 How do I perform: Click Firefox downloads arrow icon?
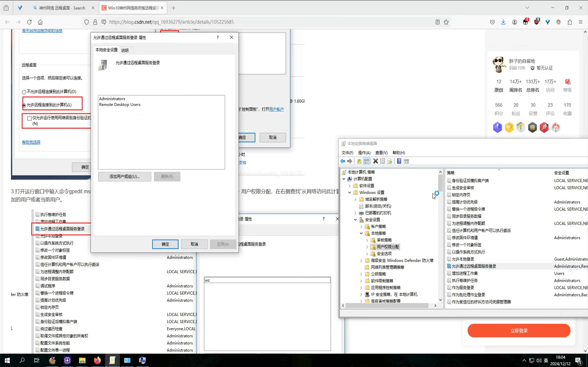[x=503, y=22]
